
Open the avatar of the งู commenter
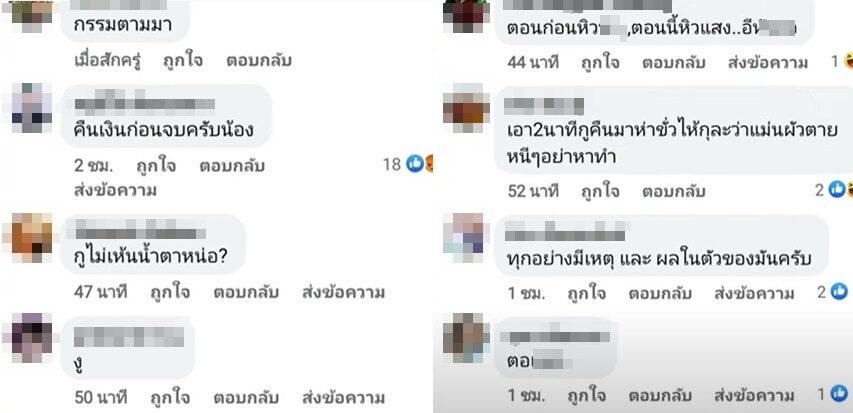tap(32, 338)
